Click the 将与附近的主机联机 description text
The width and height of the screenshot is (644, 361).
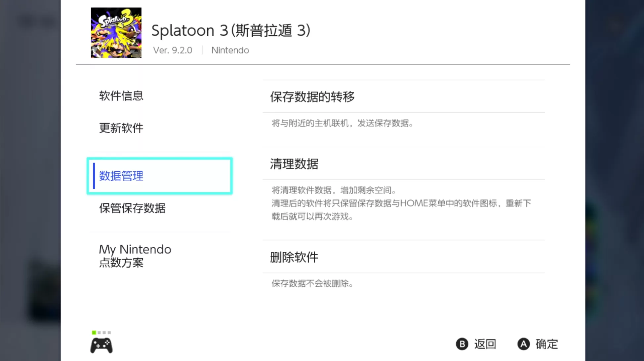(x=342, y=124)
